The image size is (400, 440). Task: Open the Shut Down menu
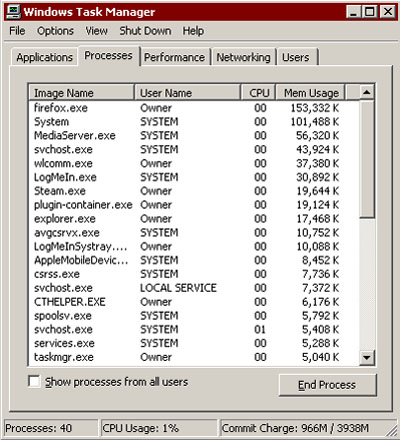pos(145,31)
